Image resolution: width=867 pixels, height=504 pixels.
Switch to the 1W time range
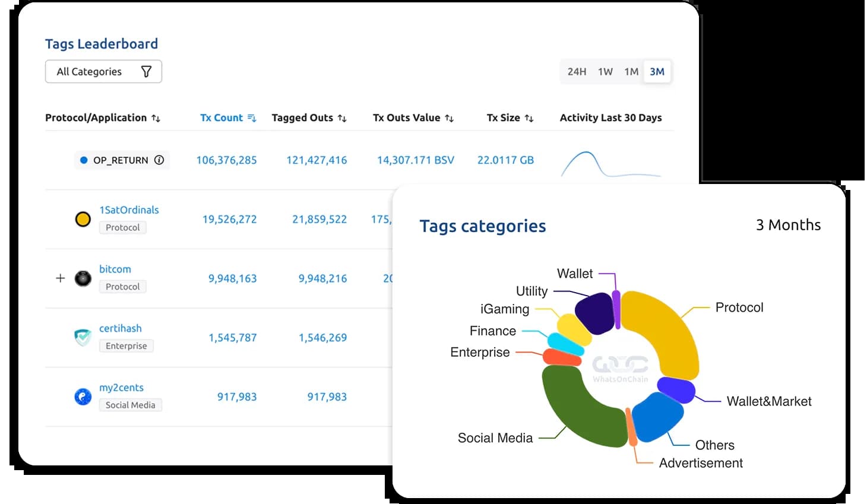[605, 71]
